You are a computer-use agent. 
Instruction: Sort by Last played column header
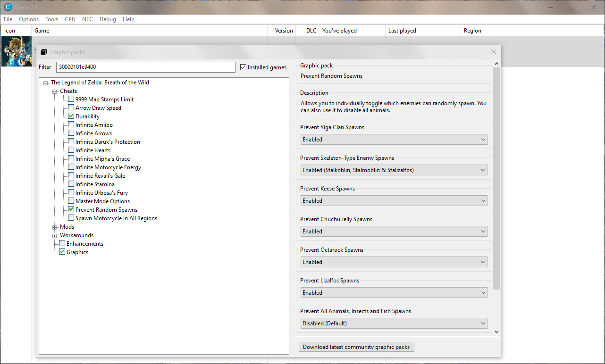tap(423, 31)
